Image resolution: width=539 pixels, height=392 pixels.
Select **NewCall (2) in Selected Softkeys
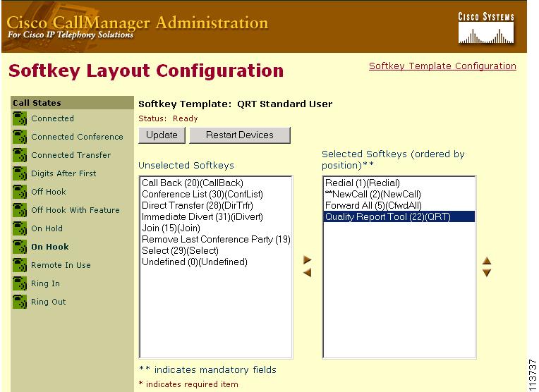399,194
